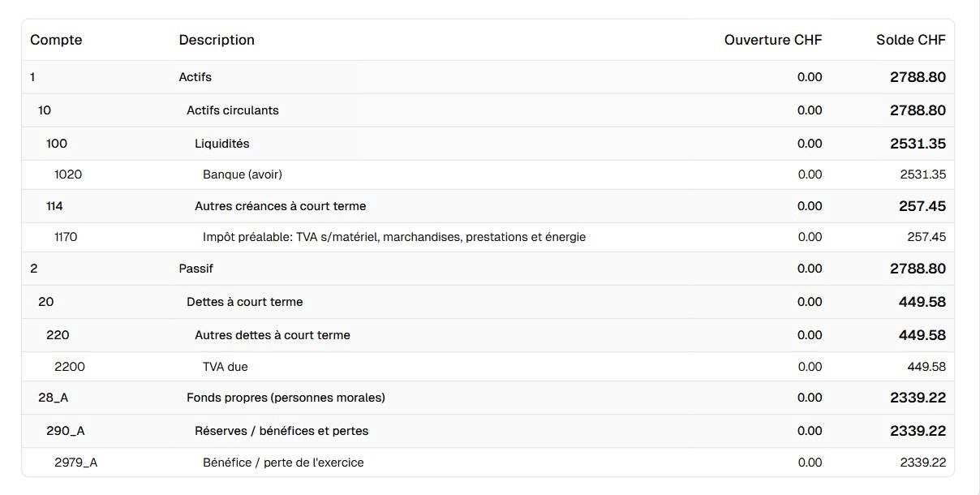
Task: Select Réserves / bénéfices et pertes row
Action: tap(282, 431)
